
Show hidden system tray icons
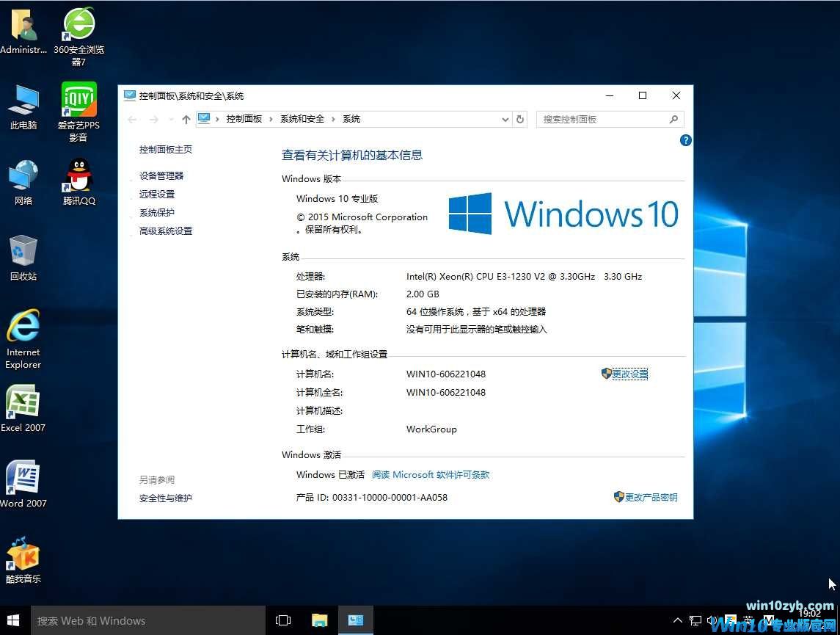(677, 621)
